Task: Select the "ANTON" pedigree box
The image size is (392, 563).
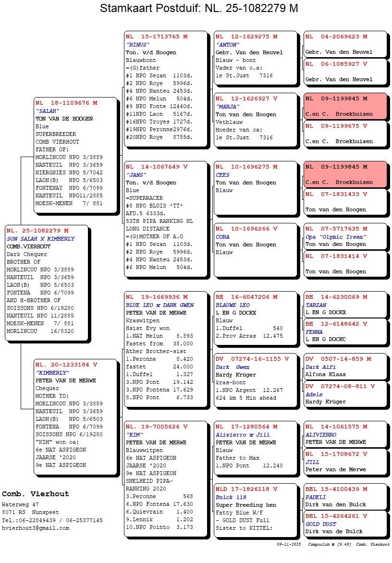Action: coord(255,57)
